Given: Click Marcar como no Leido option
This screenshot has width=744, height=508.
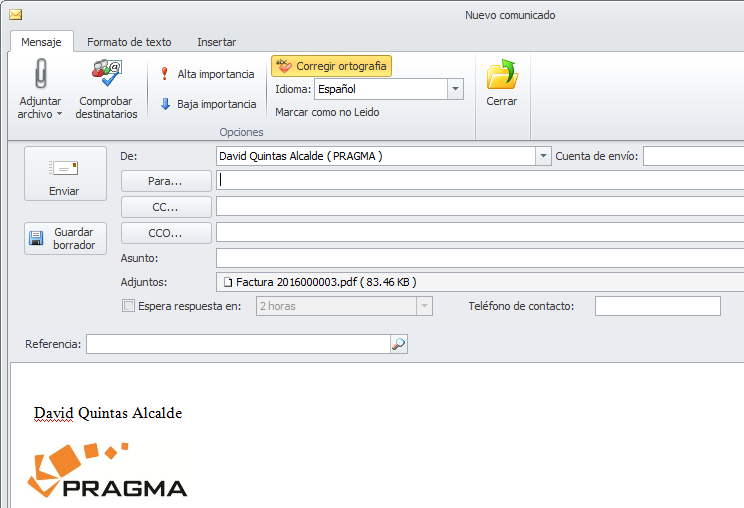Looking at the screenshot, I should point(327,112).
